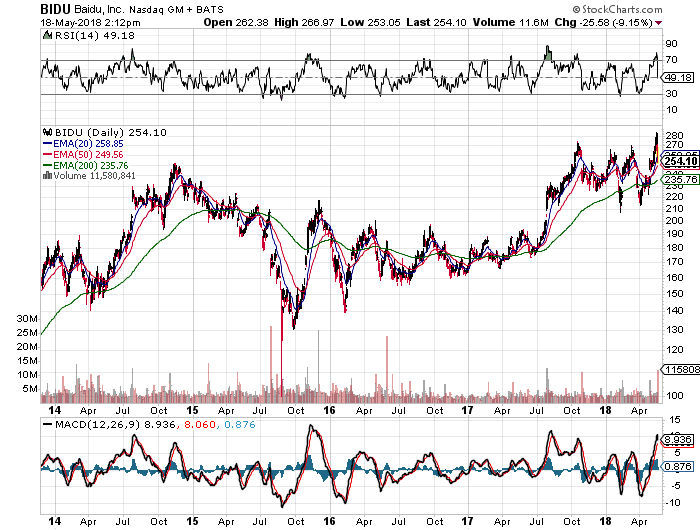Click the BIDU ticker symbol in the header
Image resolution: width=700 pixels, height=530 pixels.
pyautogui.click(x=55, y=9)
